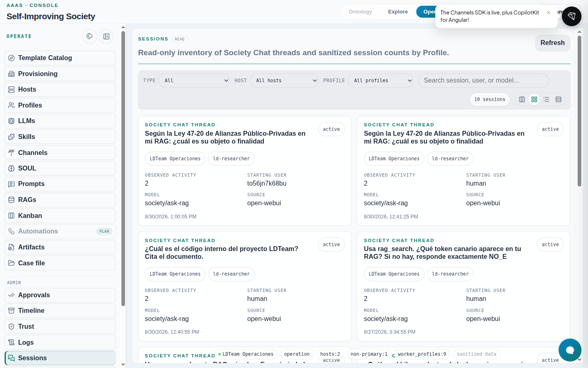Navigate to RAGs

click(x=60, y=200)
